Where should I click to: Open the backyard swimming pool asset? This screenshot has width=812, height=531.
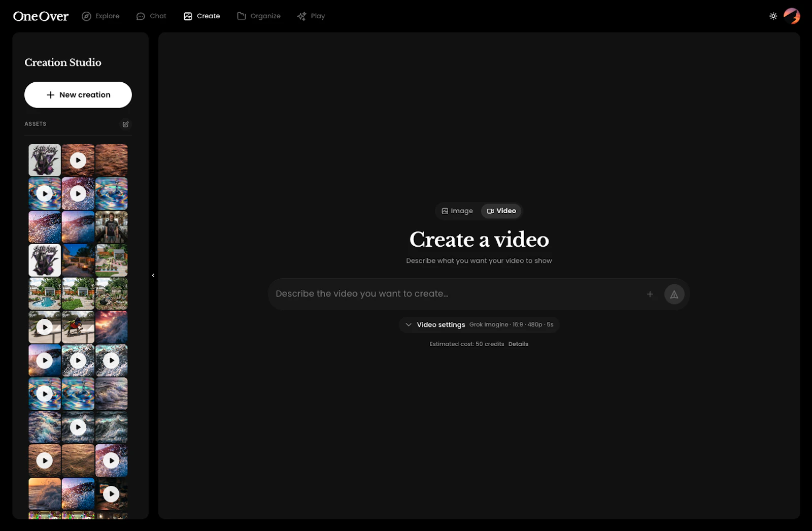[45, 294]
